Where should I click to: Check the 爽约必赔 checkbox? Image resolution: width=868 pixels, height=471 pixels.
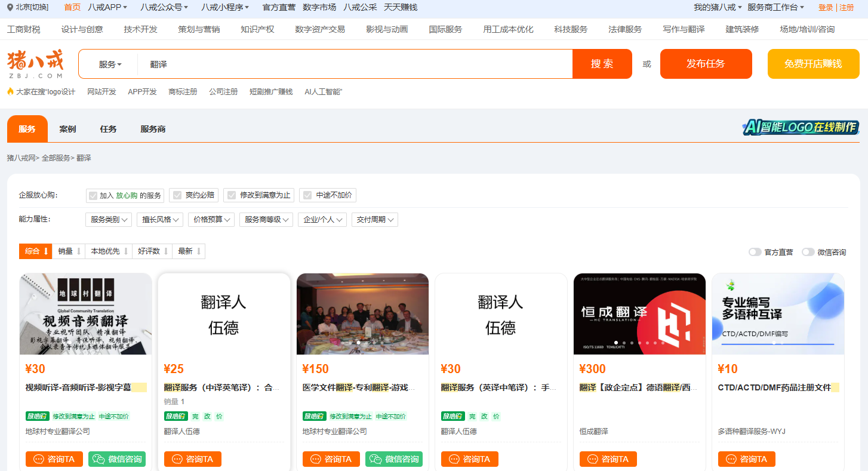point(177,195)
